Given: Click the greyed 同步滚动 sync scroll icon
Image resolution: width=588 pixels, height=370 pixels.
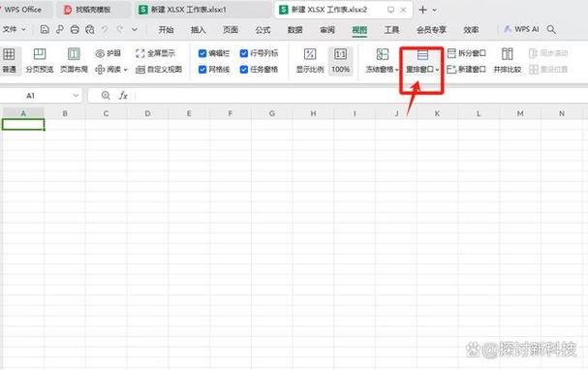Looking at the screenshot, I should coord(533,53).
